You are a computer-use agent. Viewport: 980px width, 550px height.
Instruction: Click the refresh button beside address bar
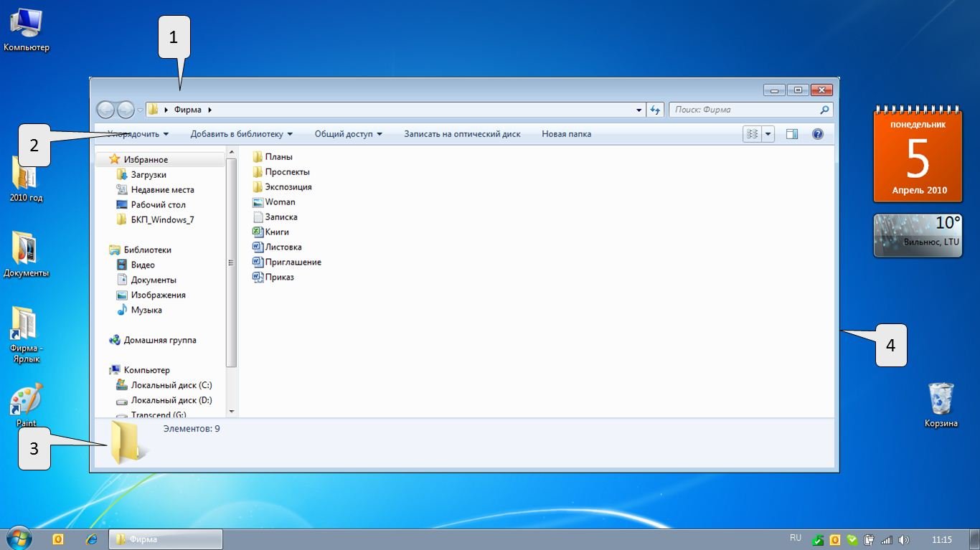pos(655,110)
